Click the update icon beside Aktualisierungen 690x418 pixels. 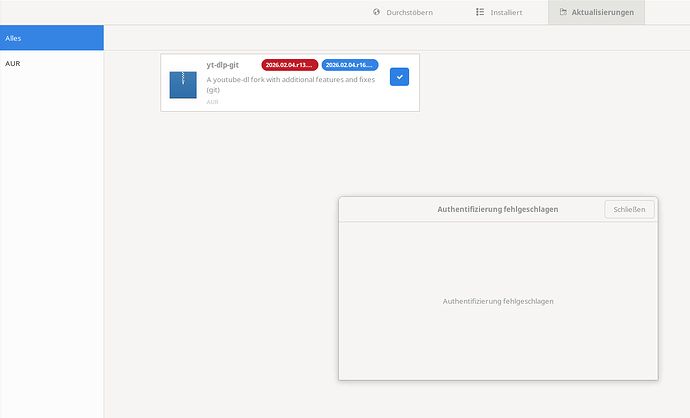(x=563, y=12)
